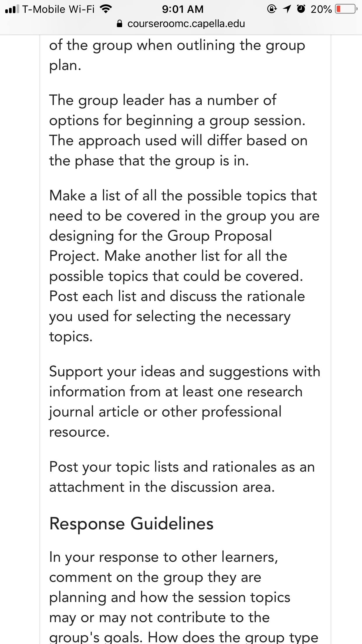The width and height of the screenshot is (362, 644).
Task: Tap the low battery indicator icon
Action: click(x=346, y=9)
